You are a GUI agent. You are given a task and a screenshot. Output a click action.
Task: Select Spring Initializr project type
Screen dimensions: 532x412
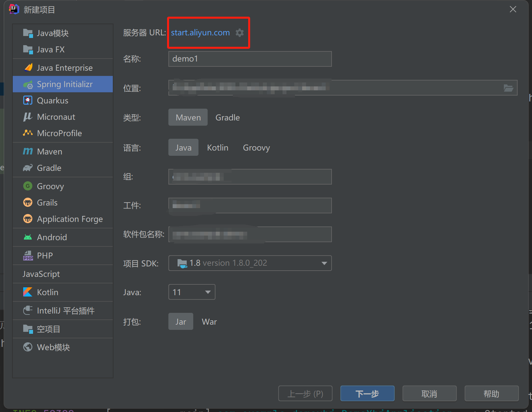[x=63, y=84]
